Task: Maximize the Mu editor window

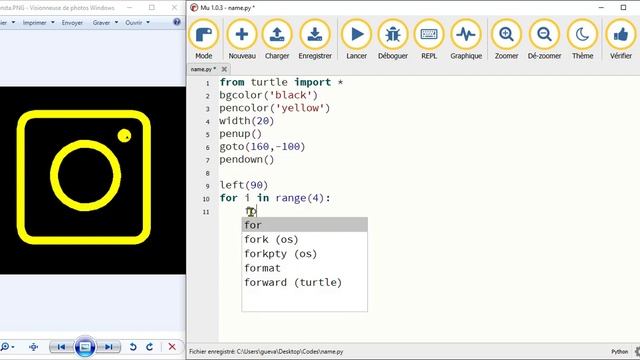Action: coord(623,7)
